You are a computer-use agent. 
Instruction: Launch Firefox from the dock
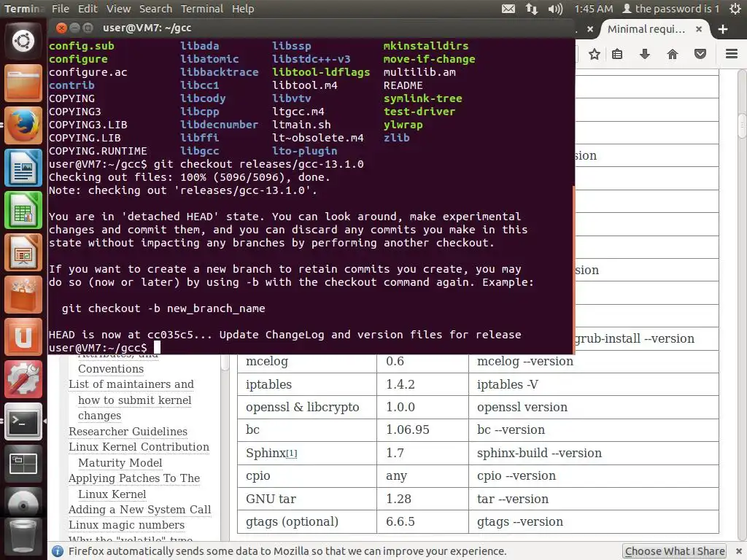[23, 125]
